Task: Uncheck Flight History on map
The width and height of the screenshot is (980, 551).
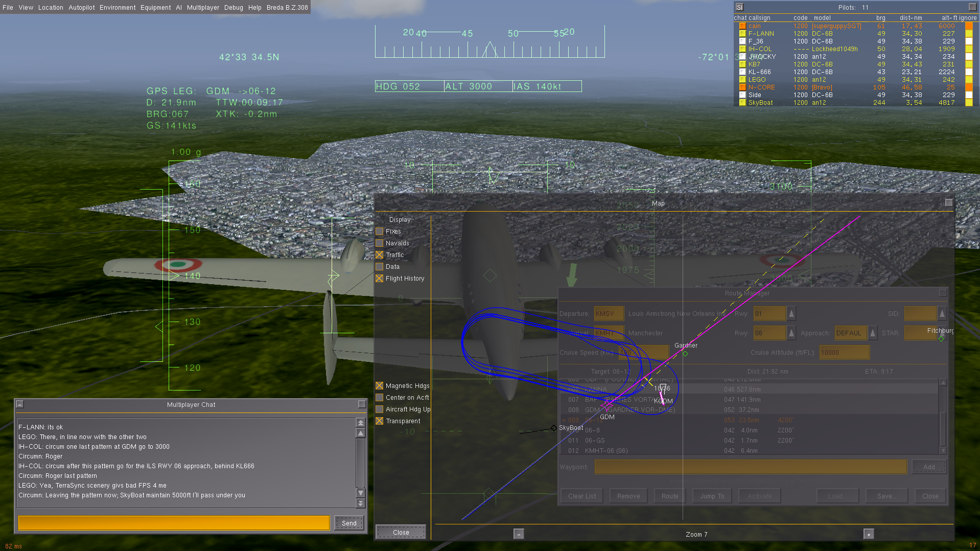Action: pyautogui.click(x=380, y=279)
